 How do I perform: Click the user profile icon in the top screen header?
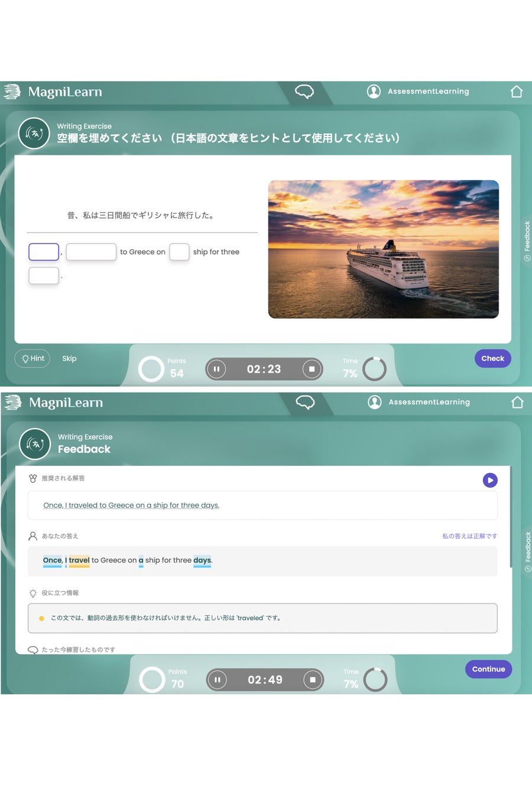pyautogui.click(x=374, y=92)
